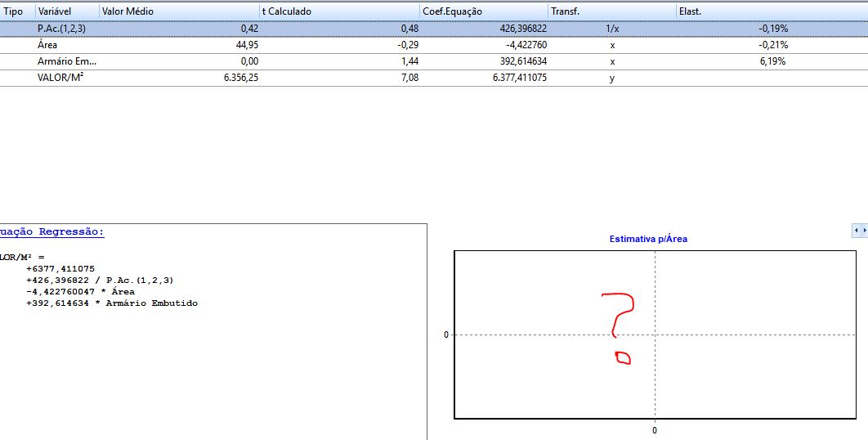Click the Valor Médio column header

[179, 11]
